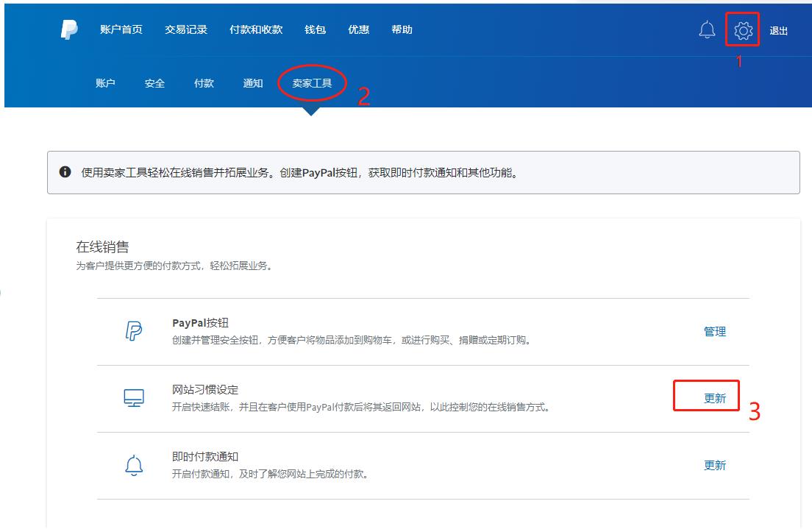Open 帮助 in top navigation
Image resolution: width=812 pixels, height=529 pixels.
point(402,30)
